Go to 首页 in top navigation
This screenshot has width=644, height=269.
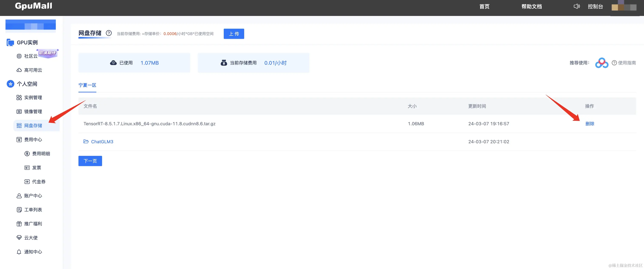click(484, 7)
